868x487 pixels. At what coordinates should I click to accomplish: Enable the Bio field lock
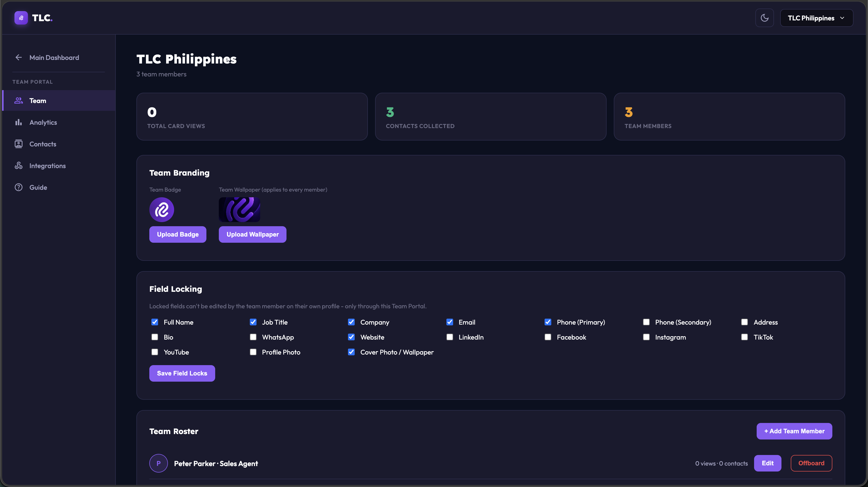pyautogui.click(x=155, y=337)
